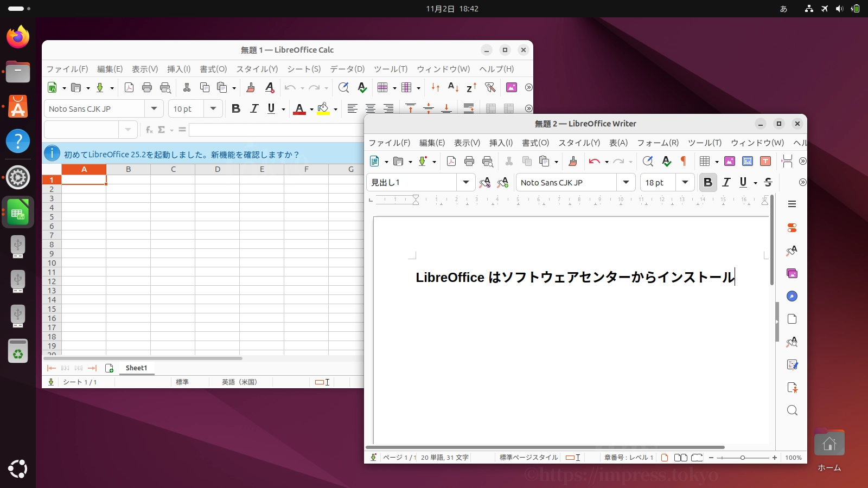Open Properties deck in Writer sidebar

click(792, 228)
